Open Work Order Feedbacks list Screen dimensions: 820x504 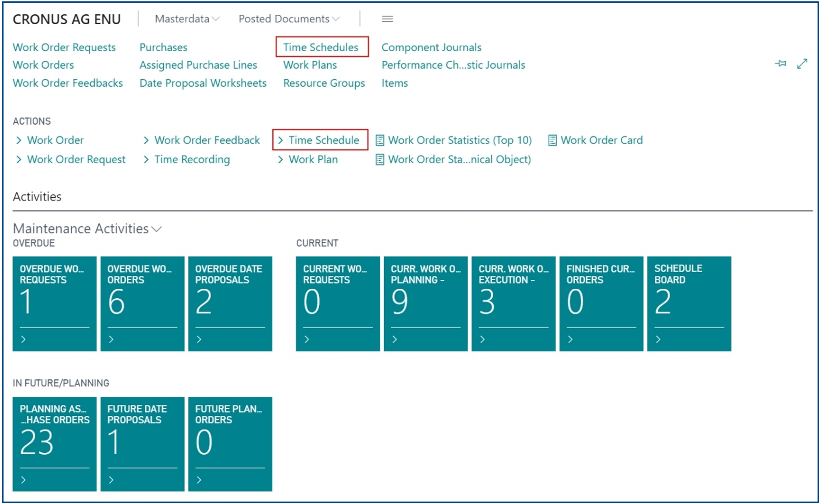(x=68, y=83)
